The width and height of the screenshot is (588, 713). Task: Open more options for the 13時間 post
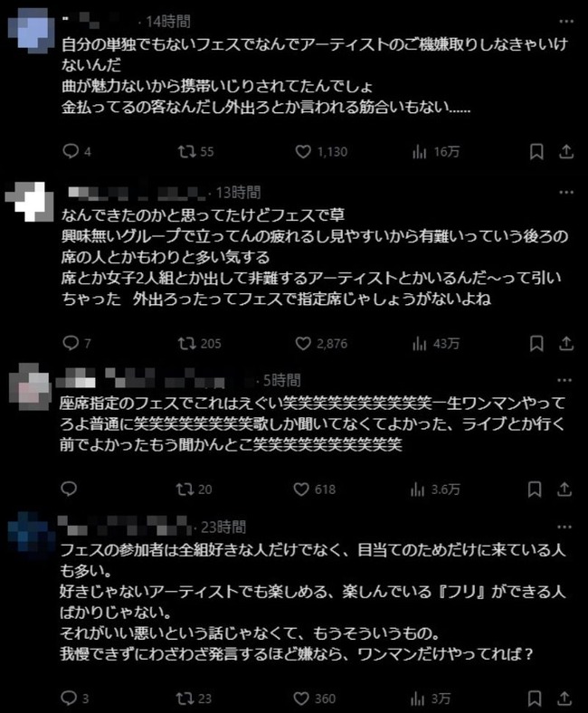566,193
